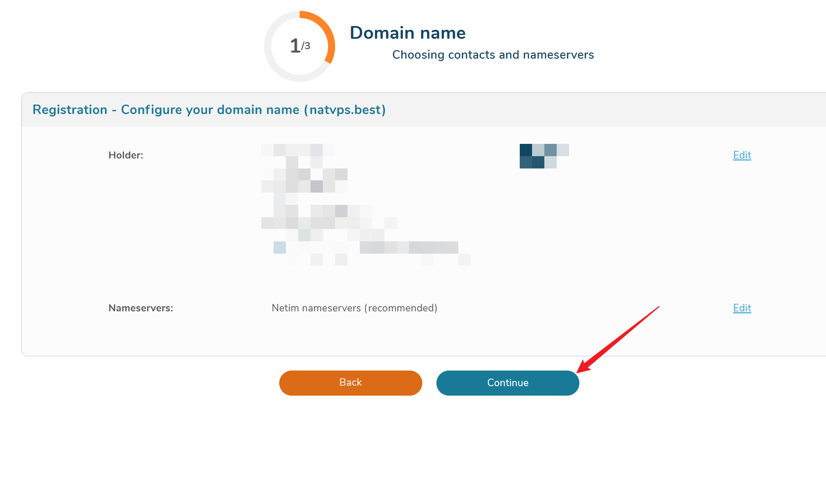
Task: Click the large step number 1 in the circle
Action: point(295,46)
